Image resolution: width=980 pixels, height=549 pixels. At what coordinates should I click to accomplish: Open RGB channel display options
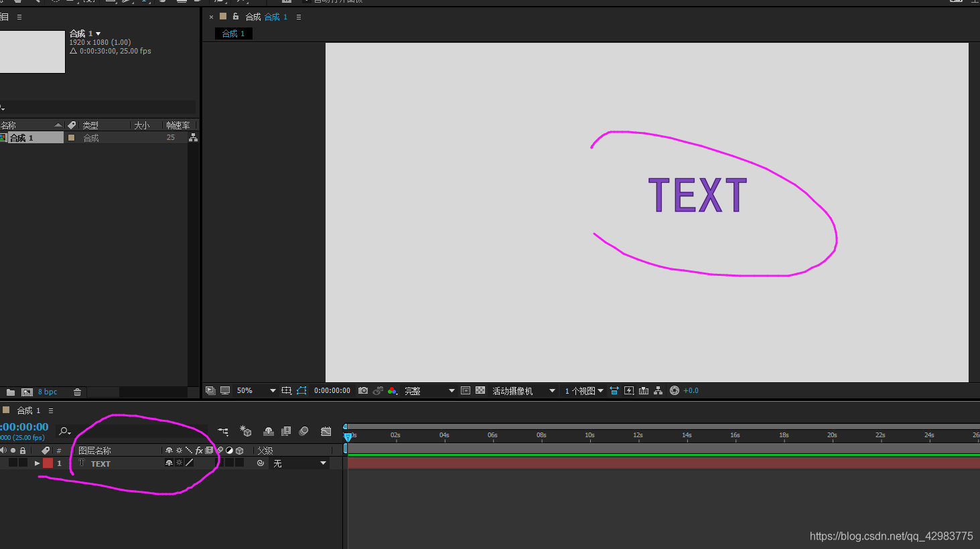(x=393, y=390)
